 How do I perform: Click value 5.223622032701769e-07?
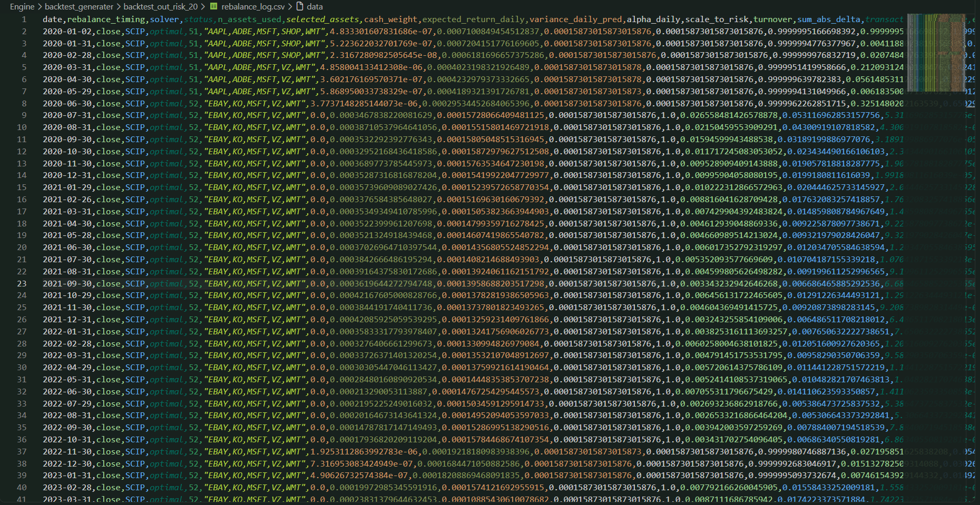click(x=381, y=43)
